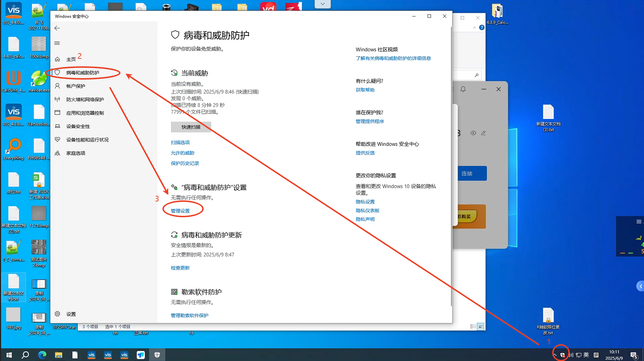
Task: Select the navicat.exe desktop icon
Action: [x=39, y=81]
